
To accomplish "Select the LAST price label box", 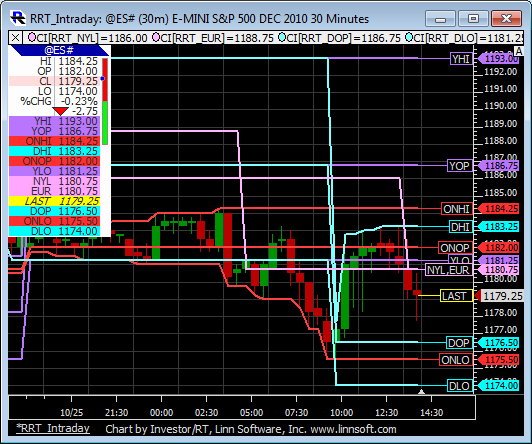I will (456, 296).
